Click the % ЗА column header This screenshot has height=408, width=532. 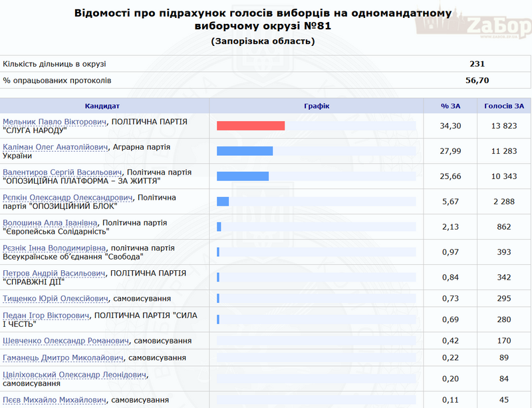coord(450,106)
